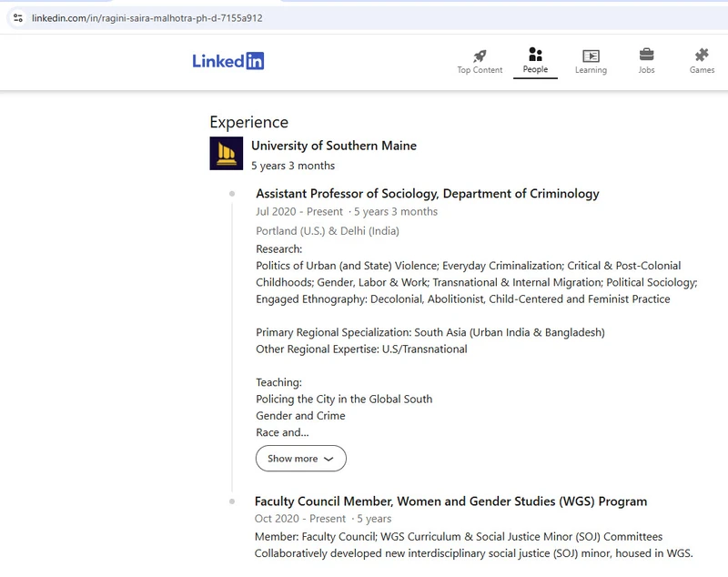This screenshot has width=728, height=577.
Task: Click 'Primary Regional Specialization' line
Action: click(430, 332)
